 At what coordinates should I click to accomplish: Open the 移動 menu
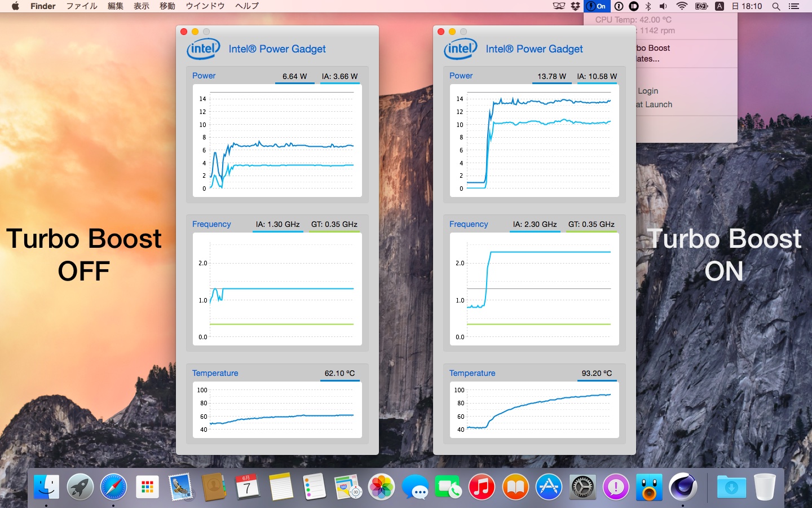tap(167, 6)
